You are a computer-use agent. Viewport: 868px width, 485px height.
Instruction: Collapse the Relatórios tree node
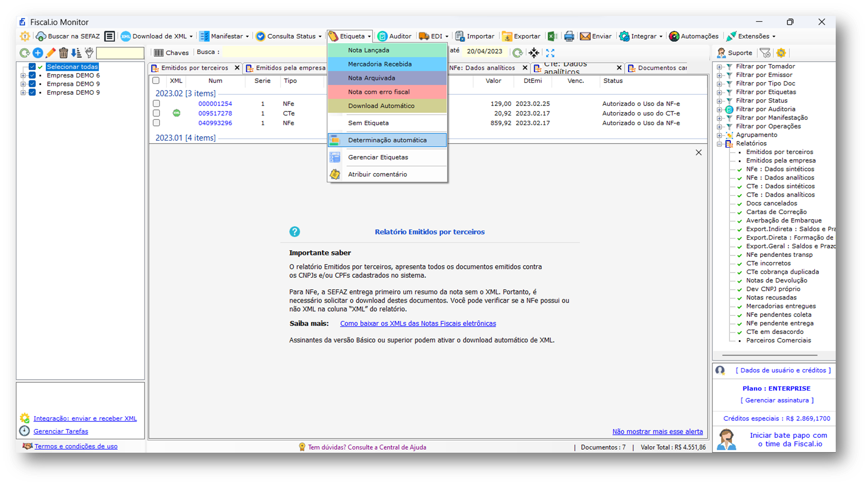(x=719, y=144)
